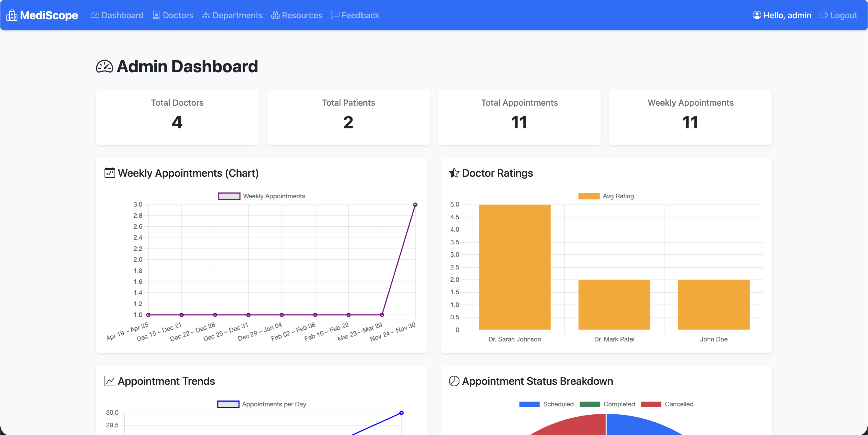Hide the Cancelled status in legend
The height and width of the screenshot is (435, 868).
(651, 404)
